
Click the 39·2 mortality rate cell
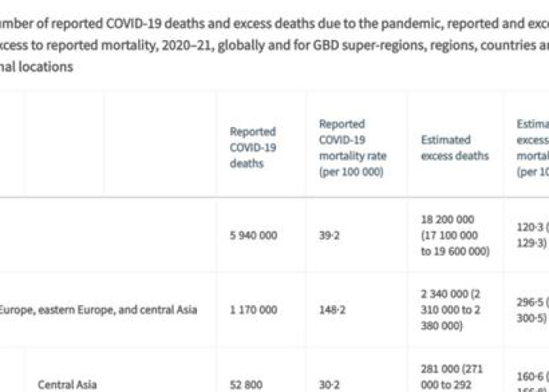pyautogui.click(x=329, y=235)
